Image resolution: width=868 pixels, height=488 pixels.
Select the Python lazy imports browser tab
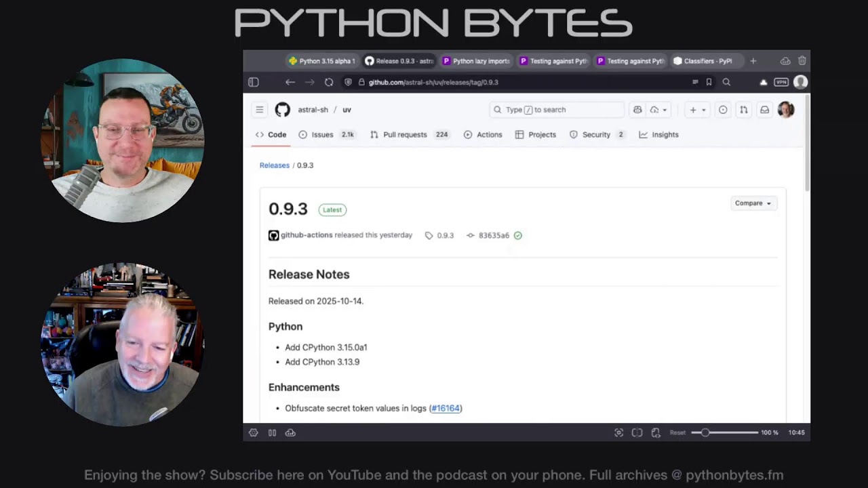tap(476, 61)
